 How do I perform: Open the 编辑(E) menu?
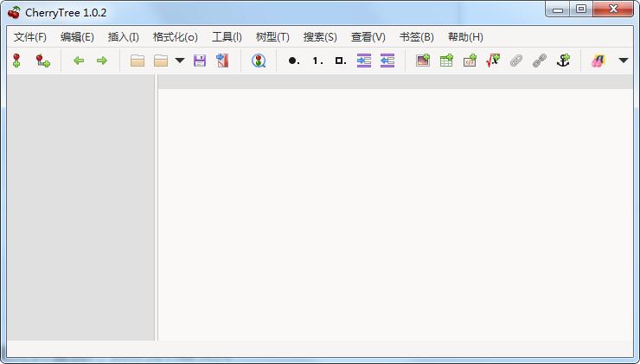[x=77, y=37]
